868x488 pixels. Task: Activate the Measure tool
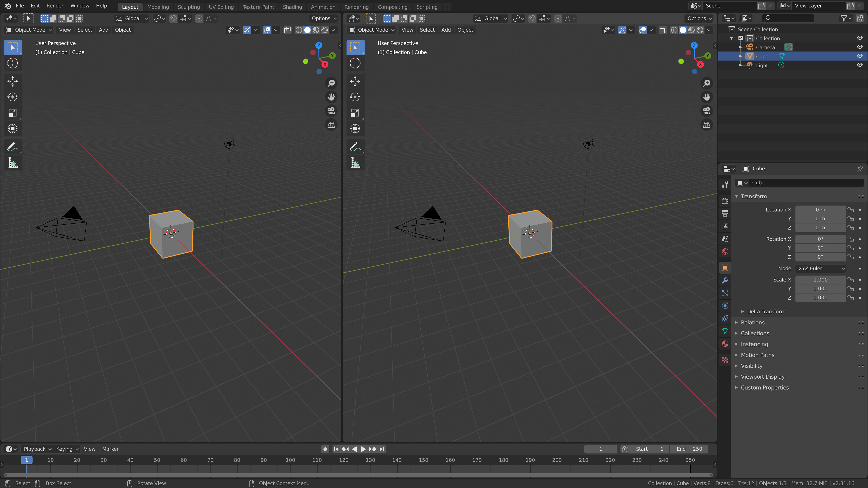(x=13, y=163)
